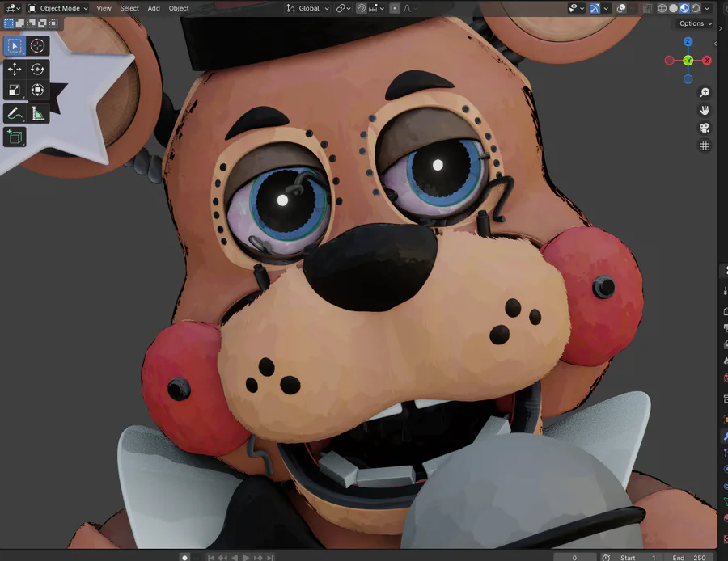Toggle viewport overlays

tap(621, 8)
